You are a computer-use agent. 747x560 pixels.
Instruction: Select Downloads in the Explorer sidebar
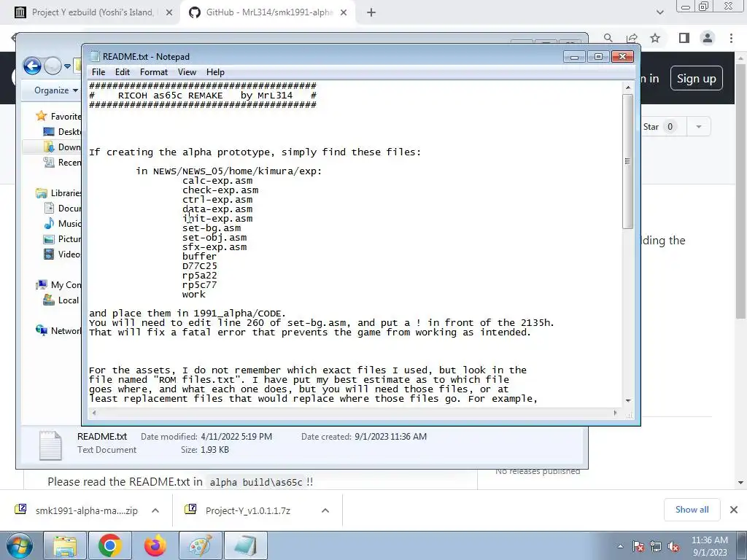coord(62,147)
